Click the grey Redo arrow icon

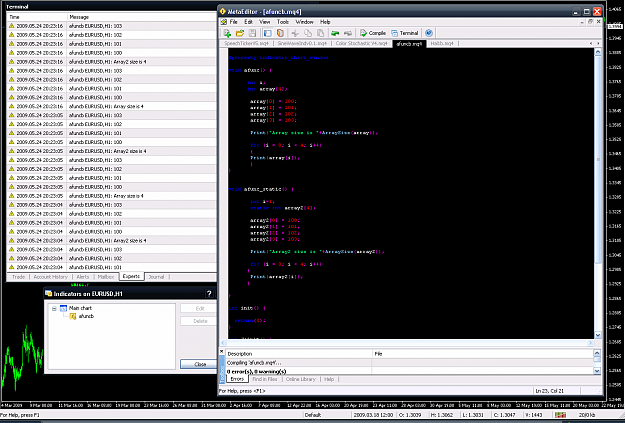tap(348, 33)
